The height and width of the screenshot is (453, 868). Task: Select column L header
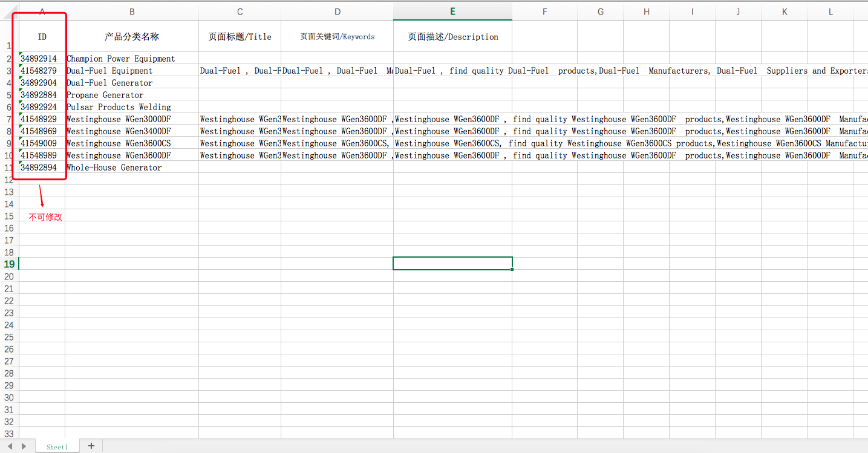pos(830,11)
